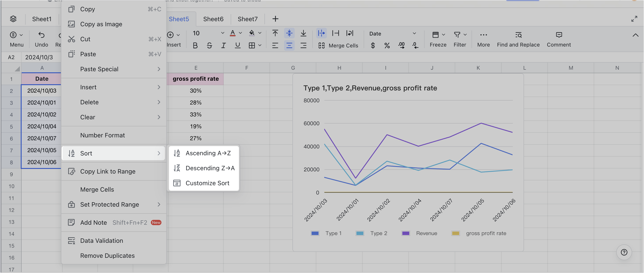Click the font color A swatch
This screenshot has height=273, width=644.
click(232, 33)
